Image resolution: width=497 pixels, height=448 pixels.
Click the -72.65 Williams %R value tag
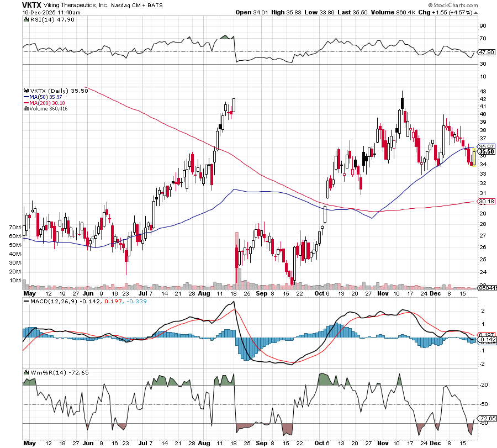pyautogui.click(x=486, y=419)
